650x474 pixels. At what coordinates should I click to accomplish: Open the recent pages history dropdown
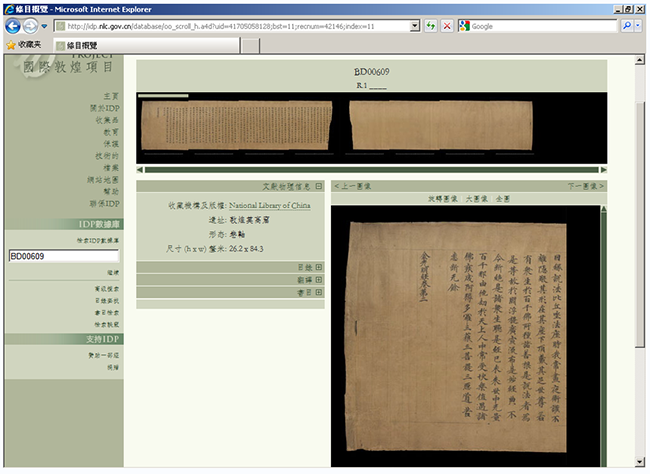44,27
